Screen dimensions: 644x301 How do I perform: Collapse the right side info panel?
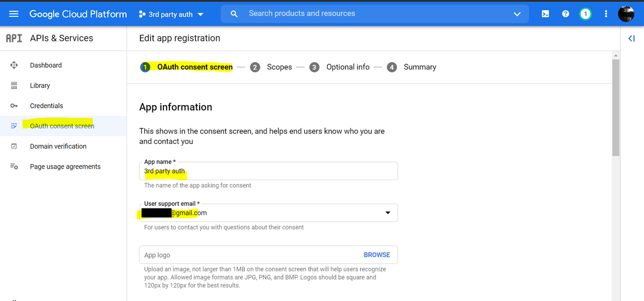632,38
